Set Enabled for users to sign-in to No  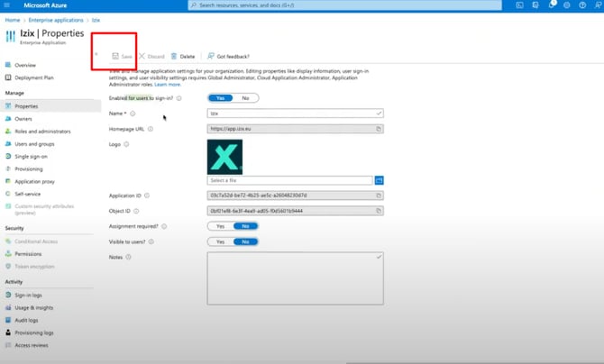tap(245, 98)
